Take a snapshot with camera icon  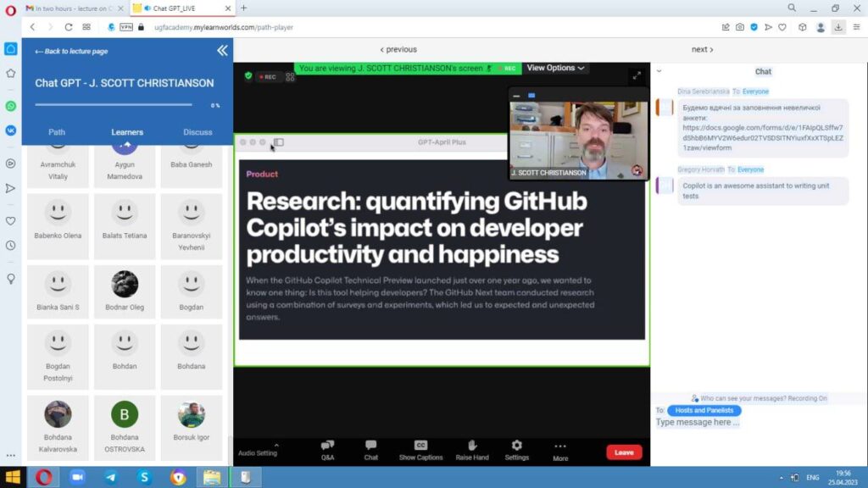739,27
